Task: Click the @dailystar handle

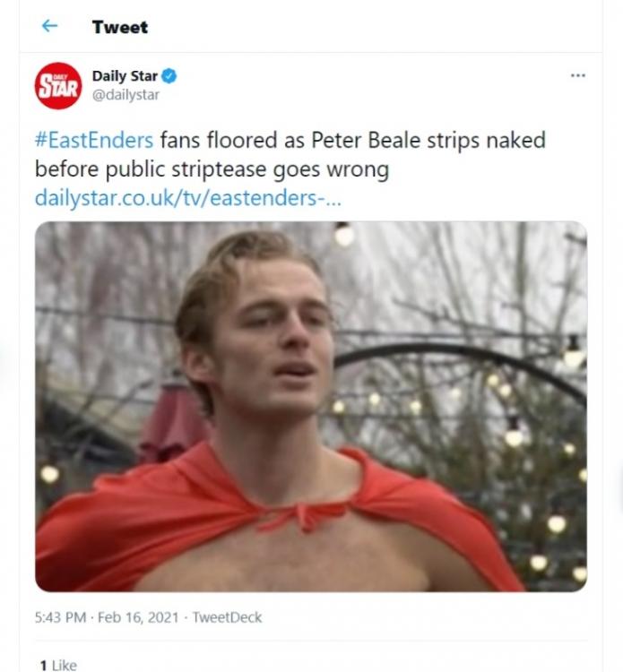Action: [x=127, y=95]
